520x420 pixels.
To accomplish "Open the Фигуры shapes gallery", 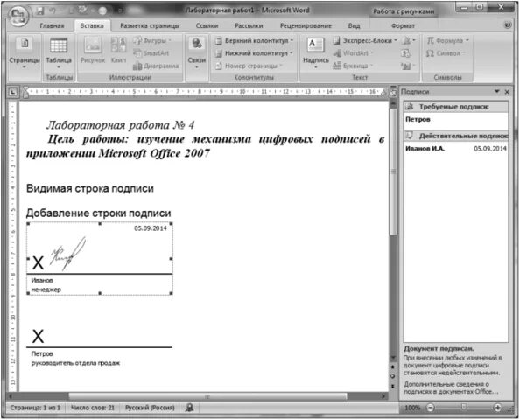I will coord(152,41).
